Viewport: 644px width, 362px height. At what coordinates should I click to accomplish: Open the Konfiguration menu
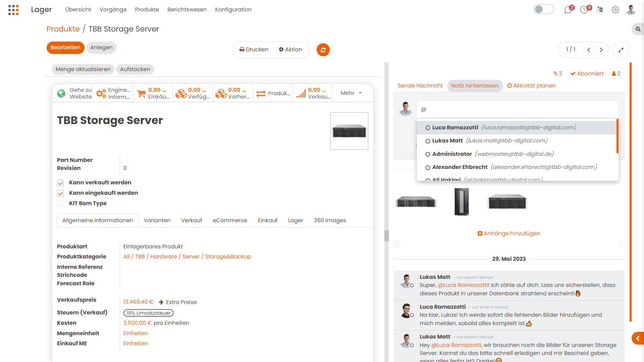pos(233,10)
